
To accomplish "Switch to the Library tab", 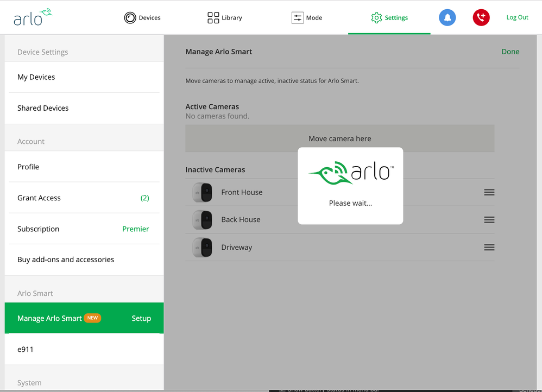I will tap(225, 17).
